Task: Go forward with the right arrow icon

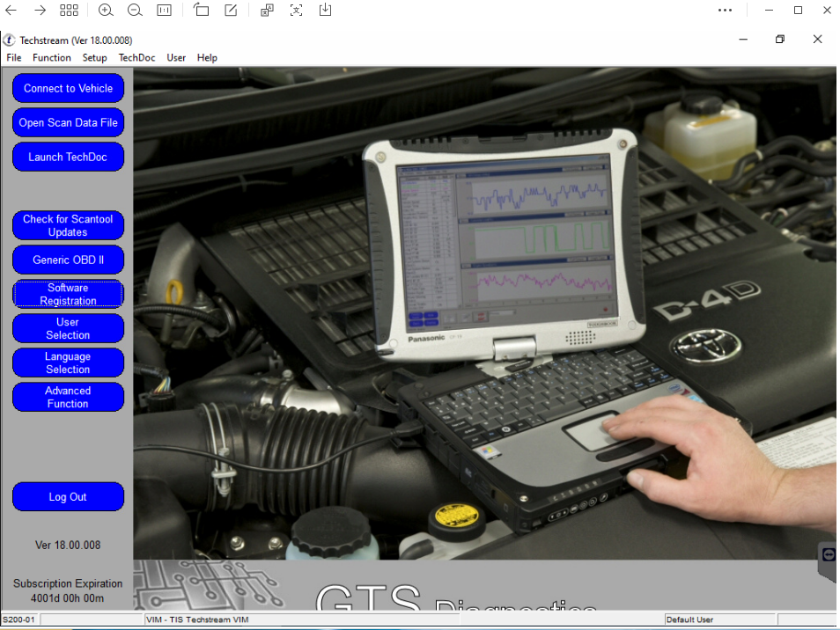Action: point(40,11)
